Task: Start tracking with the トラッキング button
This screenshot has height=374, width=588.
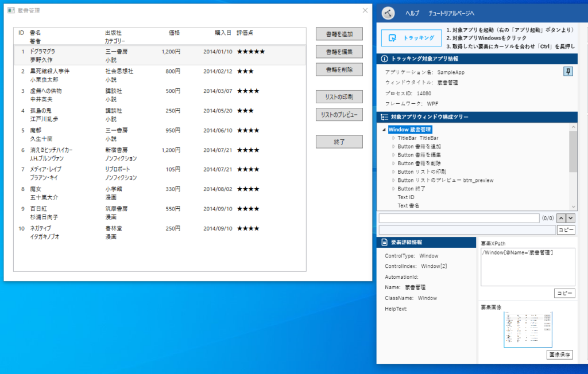Action: point(411,38)
